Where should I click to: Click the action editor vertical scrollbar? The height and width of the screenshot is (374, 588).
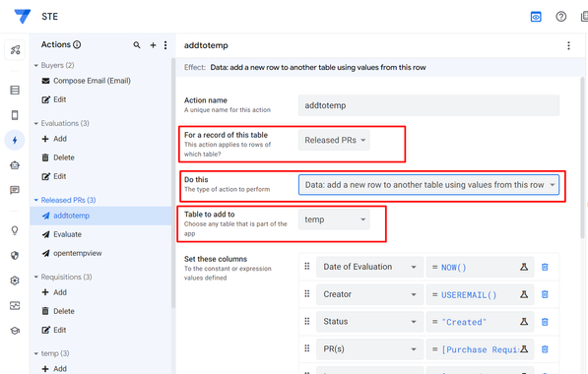pos(582,157)
